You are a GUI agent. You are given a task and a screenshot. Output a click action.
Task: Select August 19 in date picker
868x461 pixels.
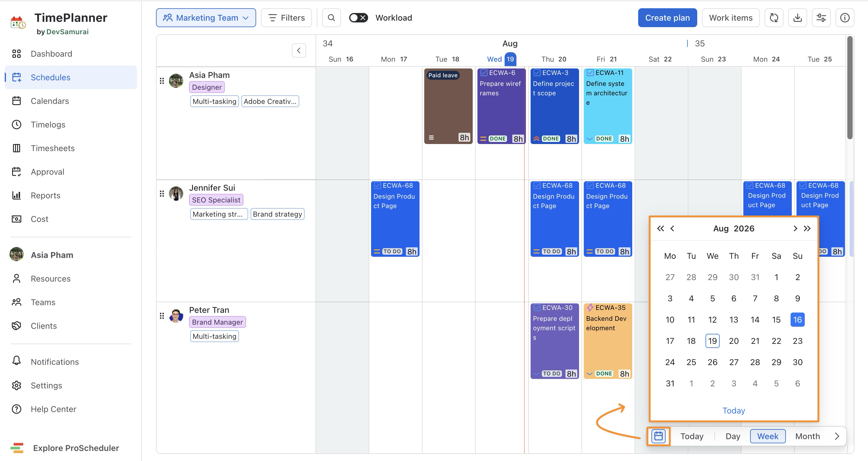pyautogui.click(x=713, y=341)
